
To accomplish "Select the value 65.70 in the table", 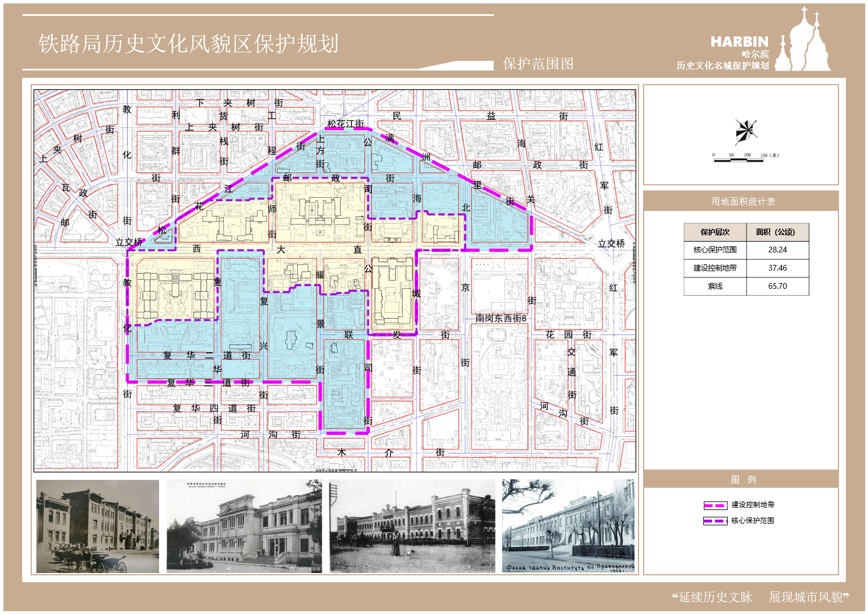I will coord(777,286).
